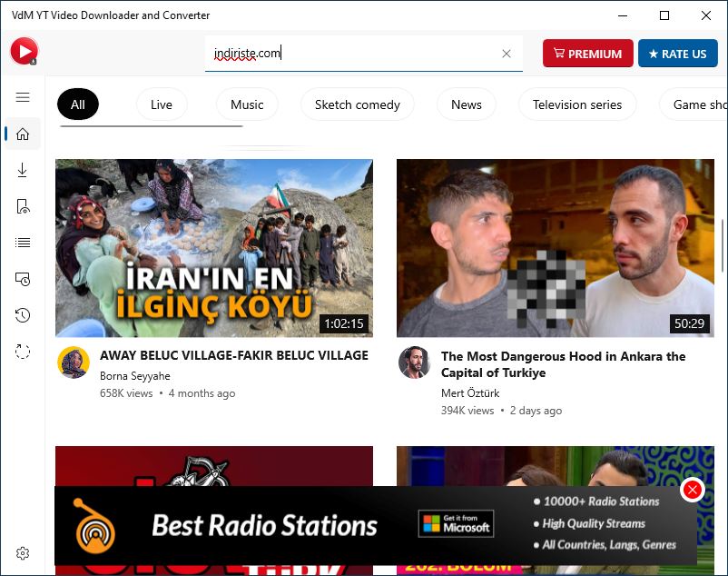Open the History sidebar icon
This screenshot has height=576, width=728.
tap(23, 315)
